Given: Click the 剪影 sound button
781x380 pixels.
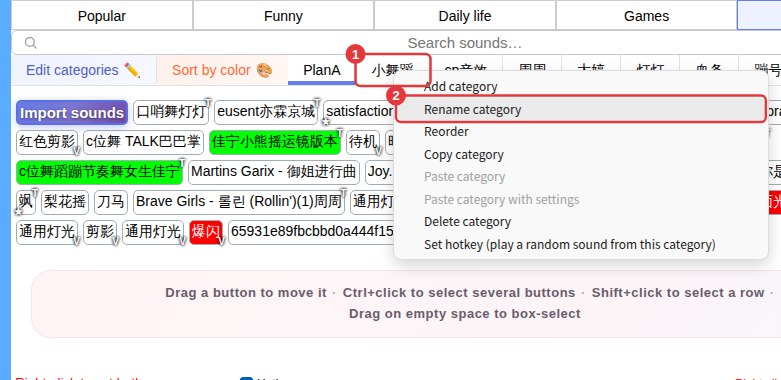Looking at the screenshot, I should click(x=100, y=232).
